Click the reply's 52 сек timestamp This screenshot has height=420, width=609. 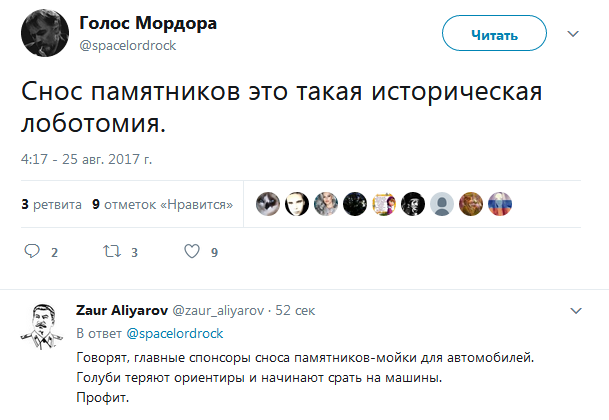point(296,312)
